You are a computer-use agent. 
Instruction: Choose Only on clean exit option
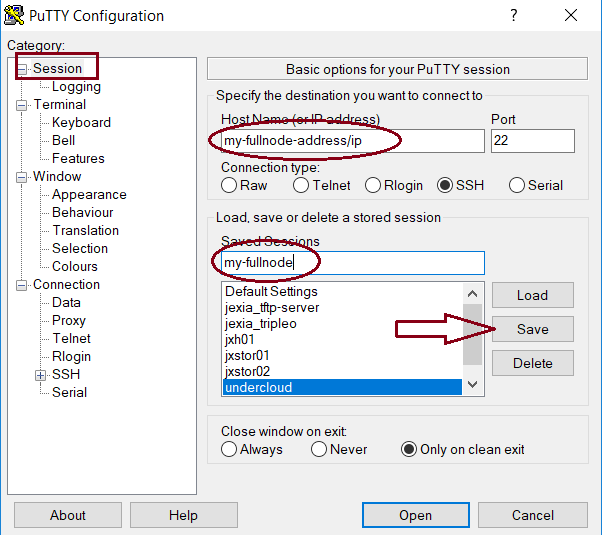click(409, 449)
